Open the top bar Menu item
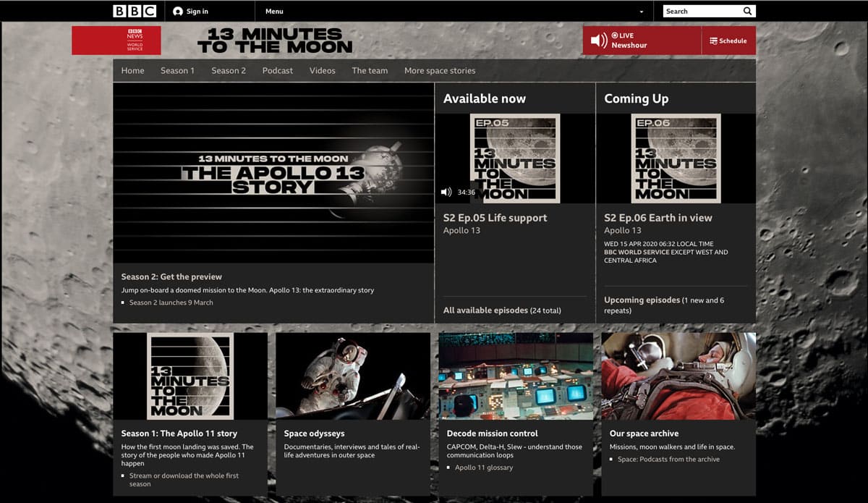868x503 pixels. pyautogui.click(x=274, y=11)
